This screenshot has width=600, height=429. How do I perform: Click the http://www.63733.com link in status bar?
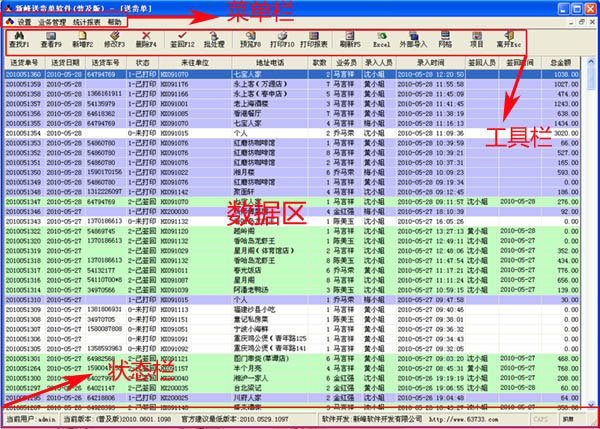pyautogui.click(x=463, y=419)
